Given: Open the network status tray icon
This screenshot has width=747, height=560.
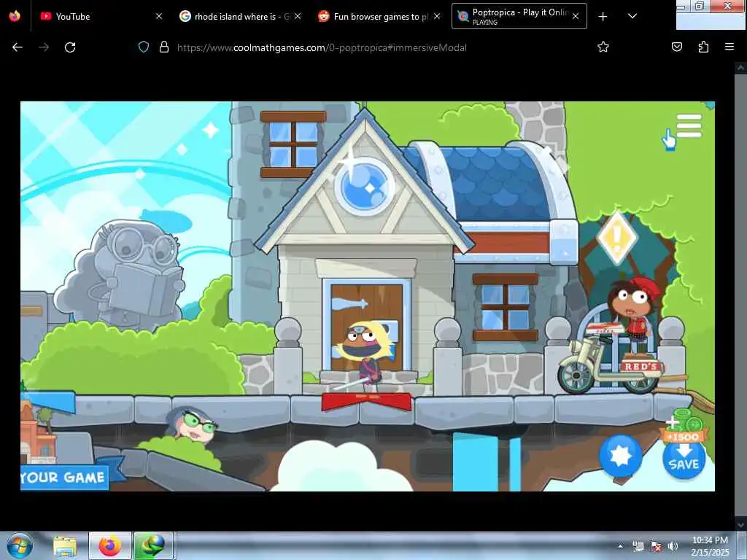Looking at the screenshot, I should pos(638,546).
